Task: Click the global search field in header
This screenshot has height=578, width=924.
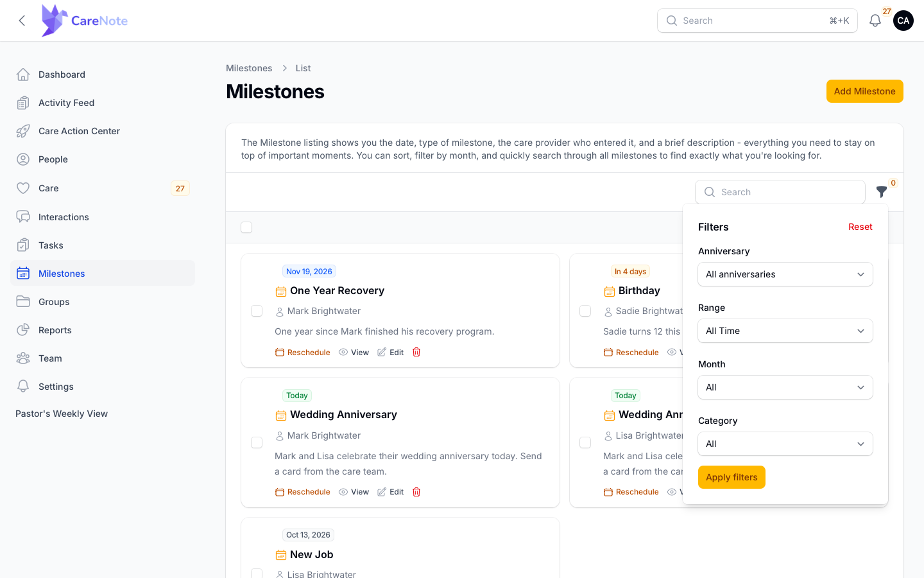Action: coord(757,21)
